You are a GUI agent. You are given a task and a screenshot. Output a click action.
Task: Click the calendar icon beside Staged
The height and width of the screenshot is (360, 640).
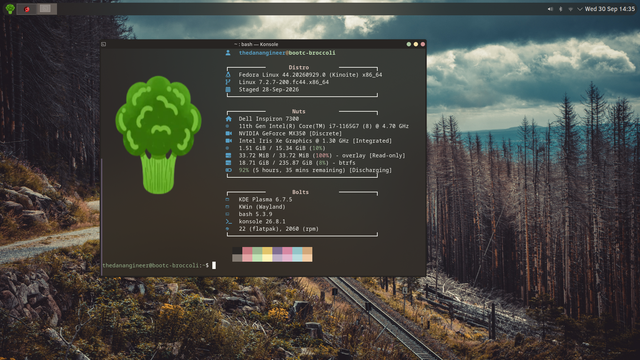coord(228,89)
